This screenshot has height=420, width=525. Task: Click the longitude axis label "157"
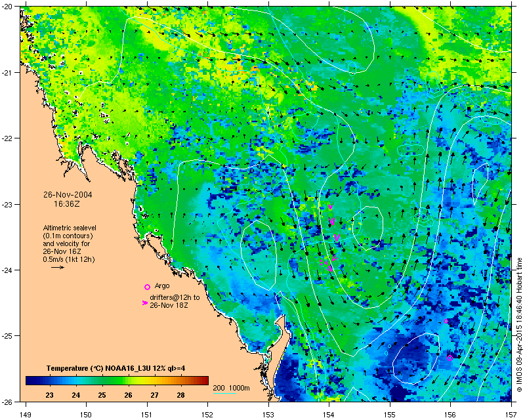pos(511,415)
